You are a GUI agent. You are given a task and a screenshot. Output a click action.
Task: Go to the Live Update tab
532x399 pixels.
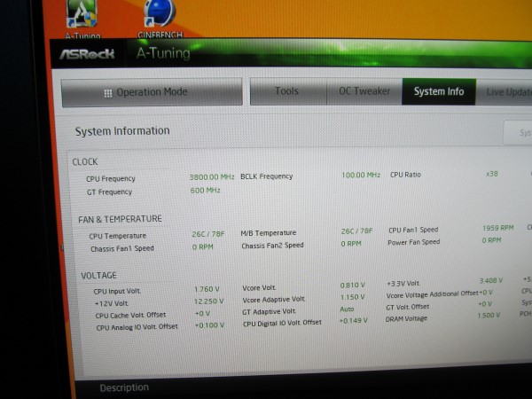pos(505,92)
